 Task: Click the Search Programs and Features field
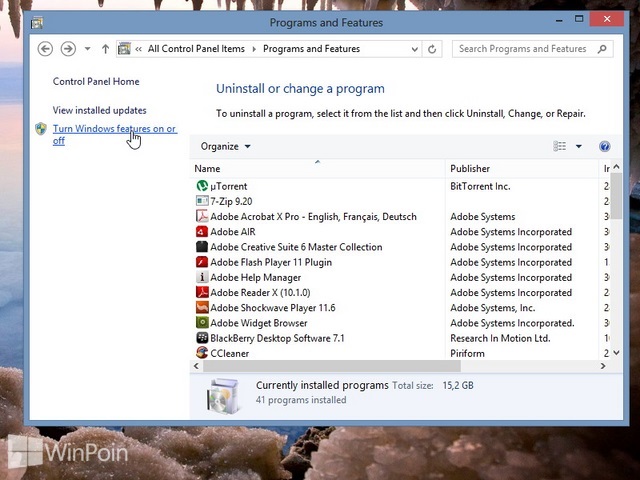tap(532, 49)
